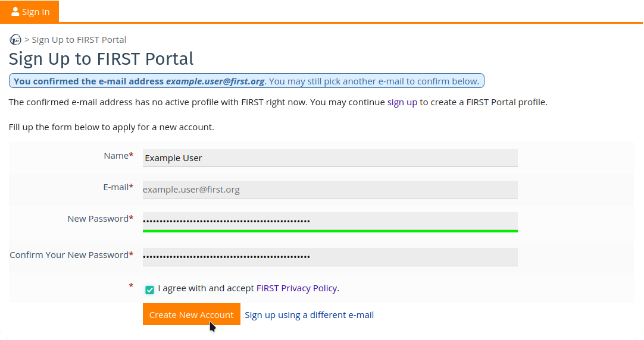644x340 pixels.
Task: Open the FIRST Privacy Policy link
Action: click(296, 288)
